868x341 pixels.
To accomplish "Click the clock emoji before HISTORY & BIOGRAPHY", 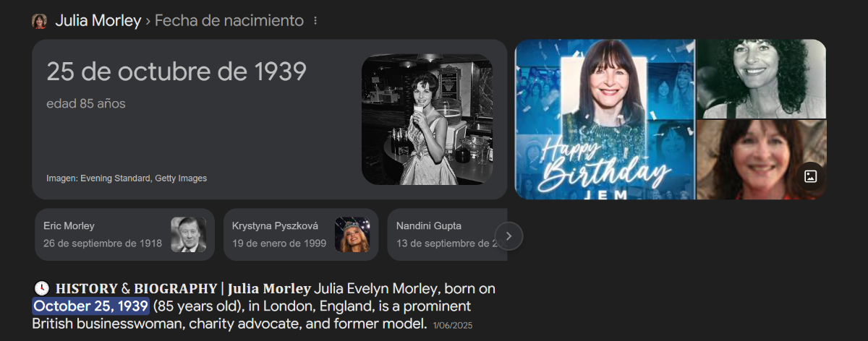I will click(41, 288).
